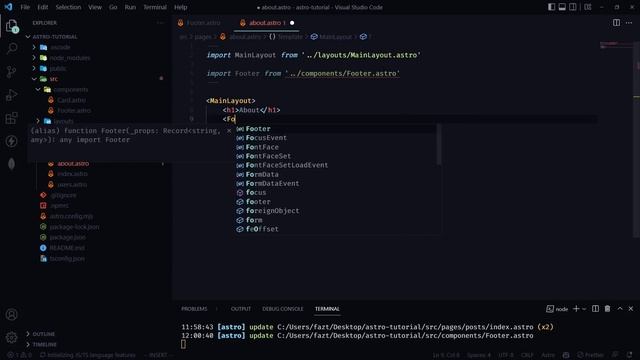
Task: Open tsconfig.json file
Action: point(67,258)
